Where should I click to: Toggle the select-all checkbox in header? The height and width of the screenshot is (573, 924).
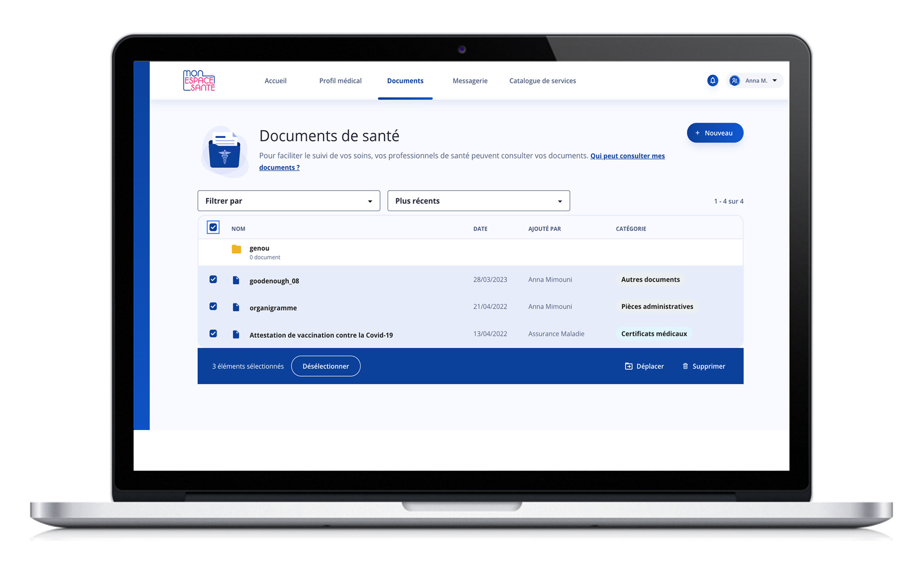(213, 228)
